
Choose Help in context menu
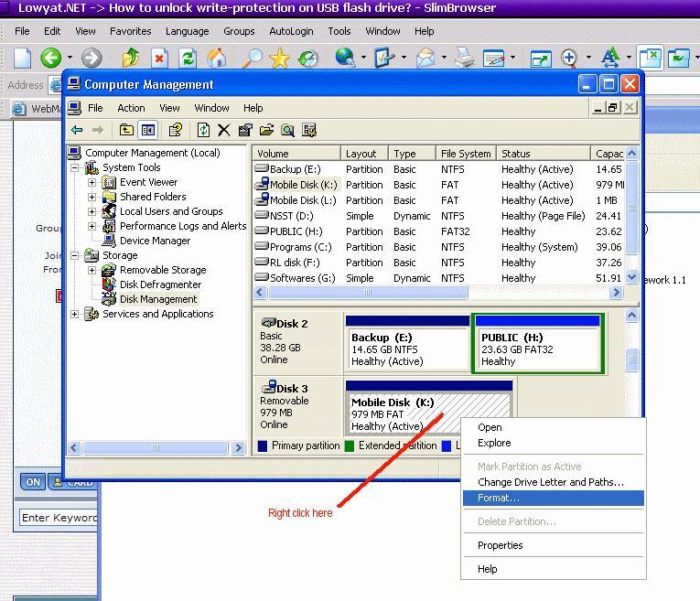(x=553, y=569)
